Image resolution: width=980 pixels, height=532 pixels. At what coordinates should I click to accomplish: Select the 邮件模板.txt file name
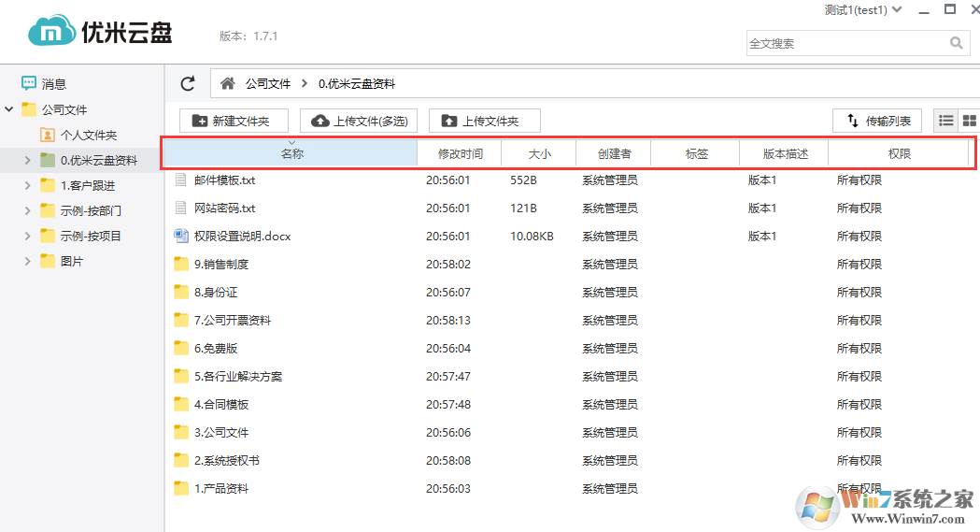224,180
